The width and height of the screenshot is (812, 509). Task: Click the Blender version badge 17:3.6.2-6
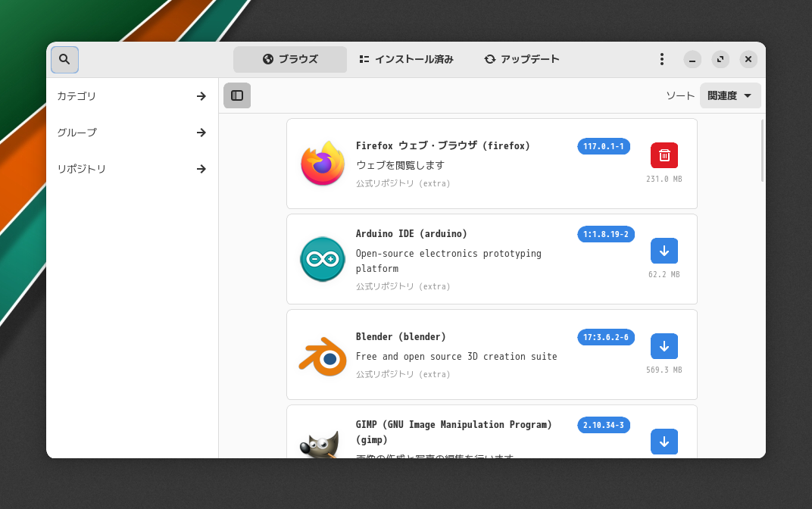click(x=606, y=337)
